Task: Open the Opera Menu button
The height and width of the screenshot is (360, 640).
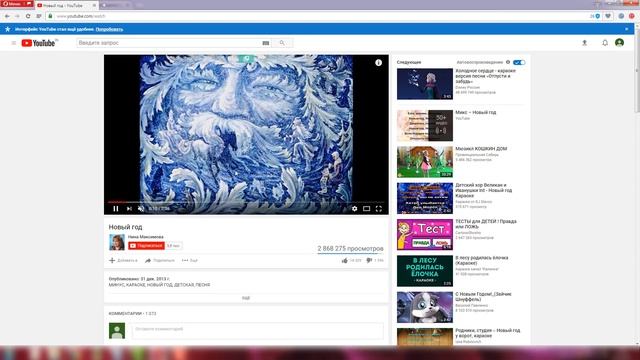Action: coord(17,4)
